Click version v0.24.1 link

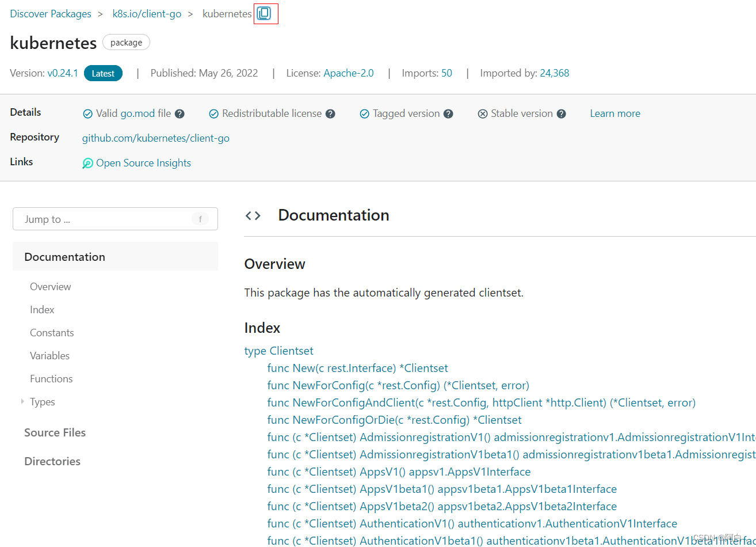point(63,73)
